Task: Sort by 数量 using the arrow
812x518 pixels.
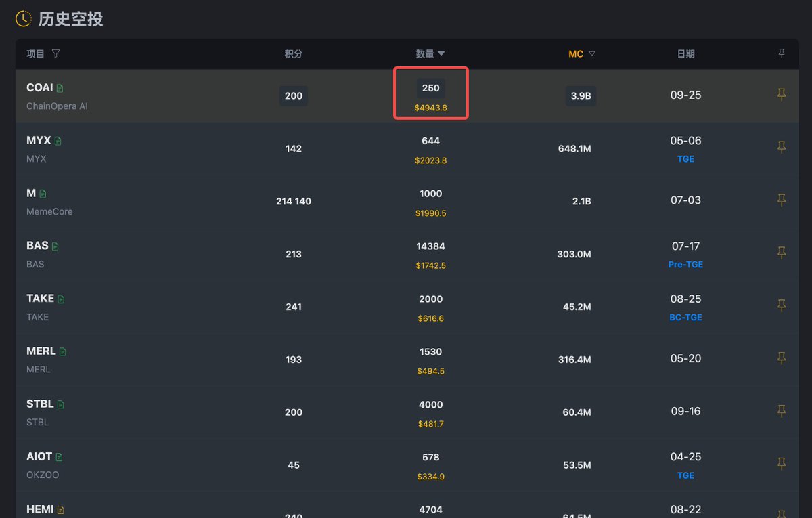Action: click(441, 53)
